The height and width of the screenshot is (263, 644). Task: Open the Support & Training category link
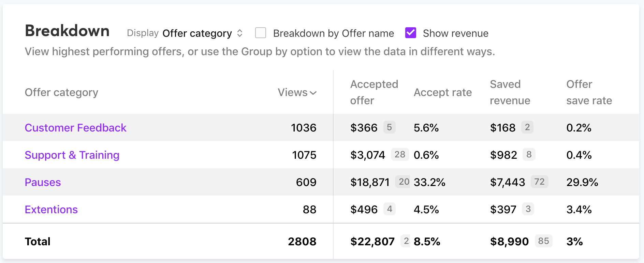[72, 155]
